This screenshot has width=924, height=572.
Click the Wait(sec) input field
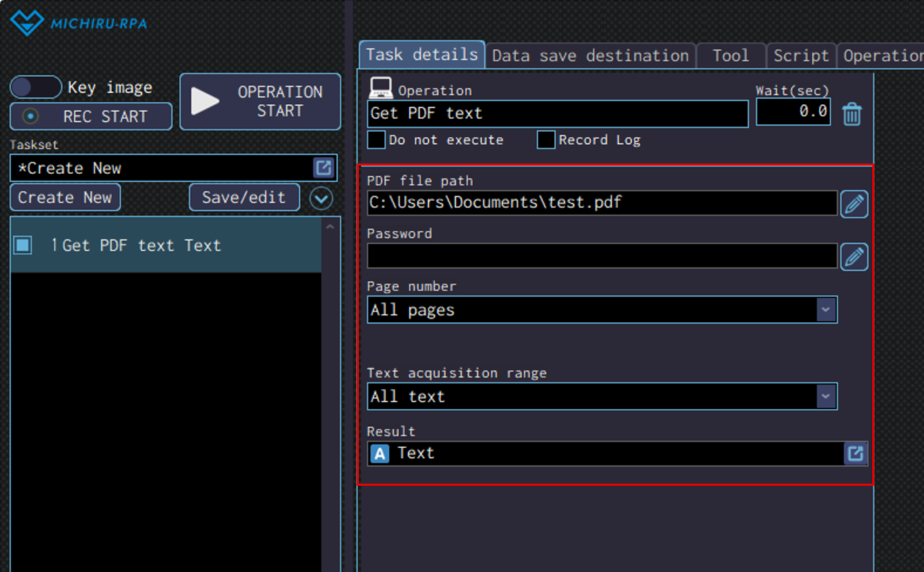(792, 112)
